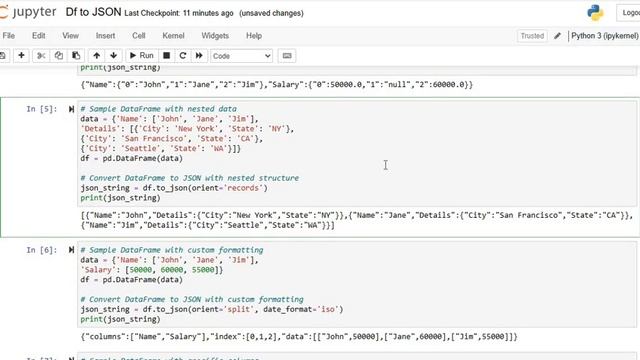Select the In [6] cell prompt

coord(42,250)
